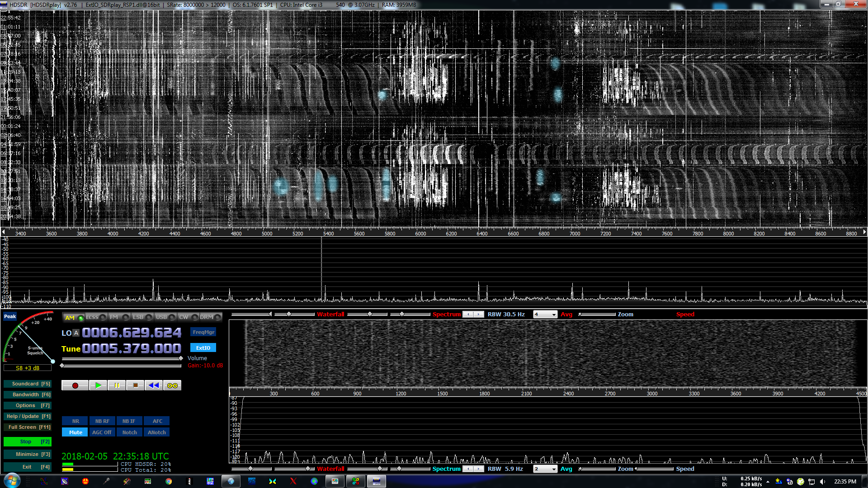868x488 pixels.
Task: Toggle the loop playback icon
Action: (172, 385)
